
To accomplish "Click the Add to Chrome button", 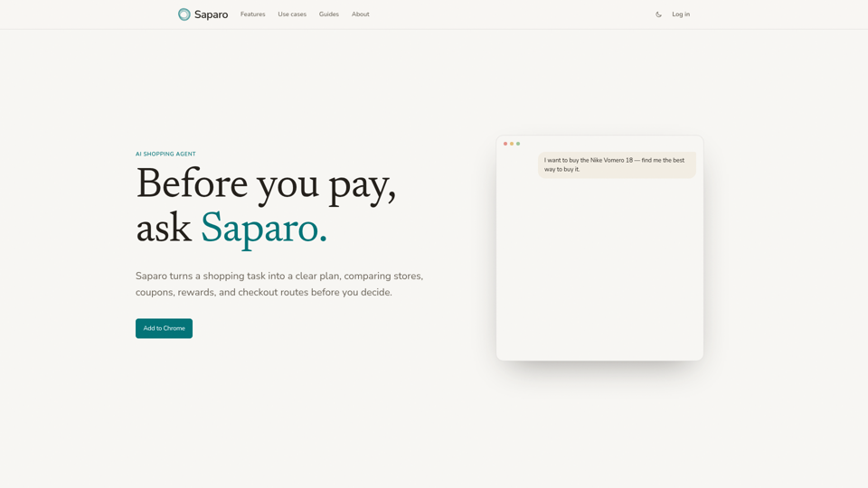I will point(164,328).
